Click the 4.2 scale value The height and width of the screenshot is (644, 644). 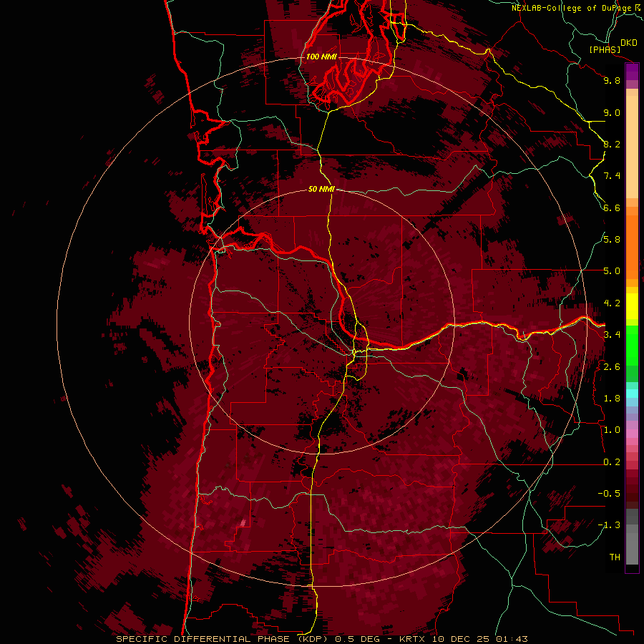(612, 303)
